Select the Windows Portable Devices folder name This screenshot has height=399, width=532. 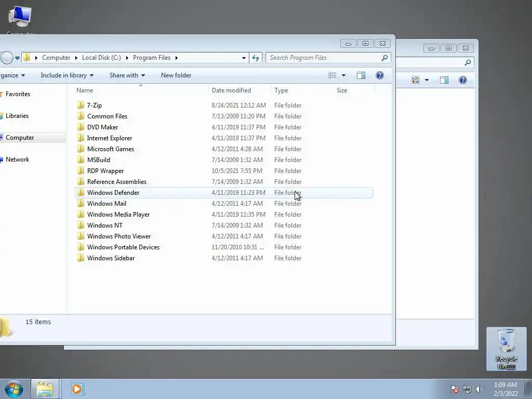pos(123,247)
